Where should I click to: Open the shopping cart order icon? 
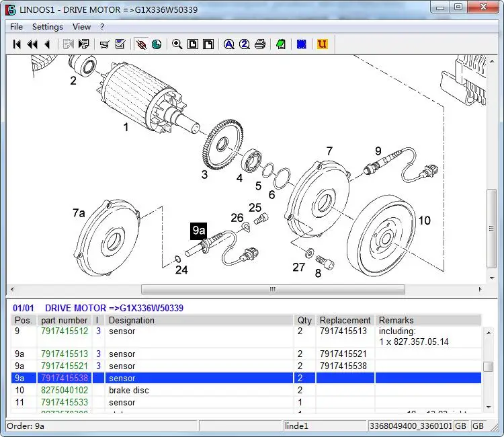(x=104, y=44)
